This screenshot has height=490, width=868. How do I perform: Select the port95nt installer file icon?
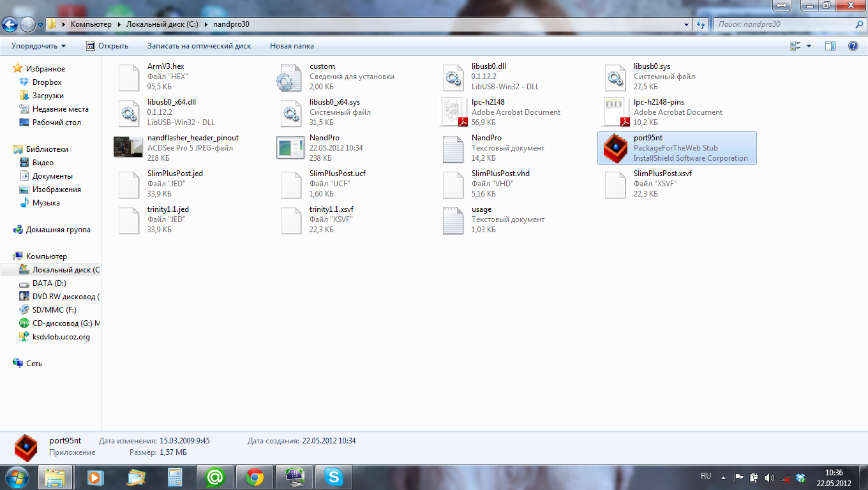point(615,148)
